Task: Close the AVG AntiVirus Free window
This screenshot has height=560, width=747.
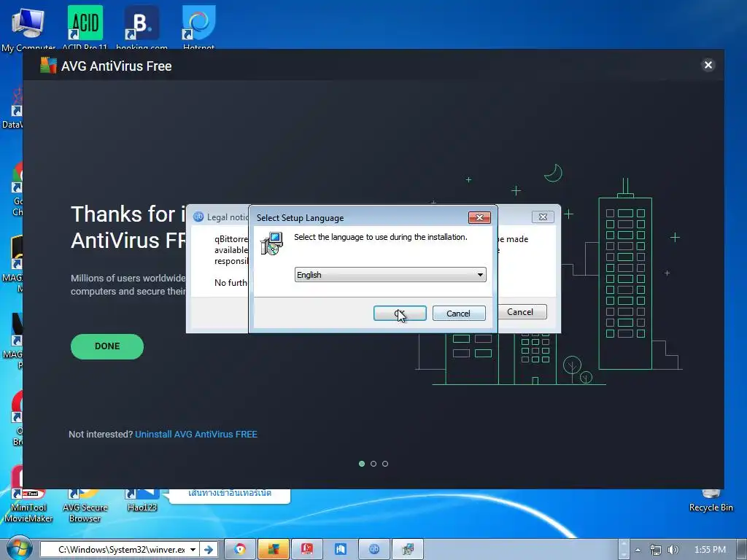Action: (x=708, y=65)
